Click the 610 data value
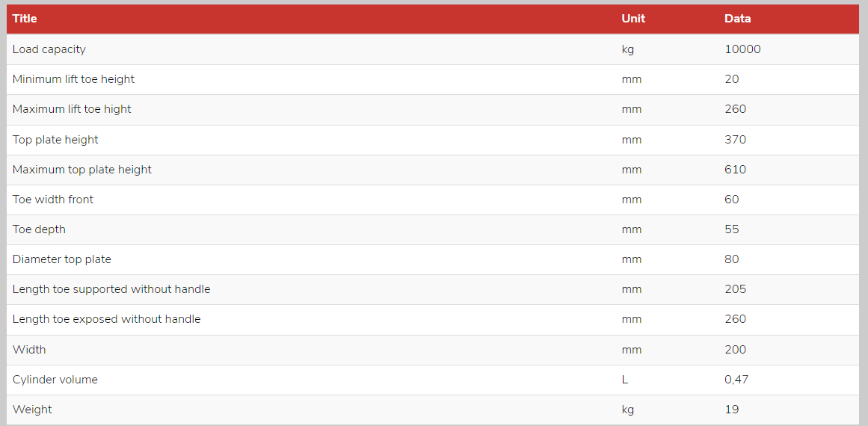Image resolution: width=868 pixels, height=426 pixels. (x=735, y=170)
